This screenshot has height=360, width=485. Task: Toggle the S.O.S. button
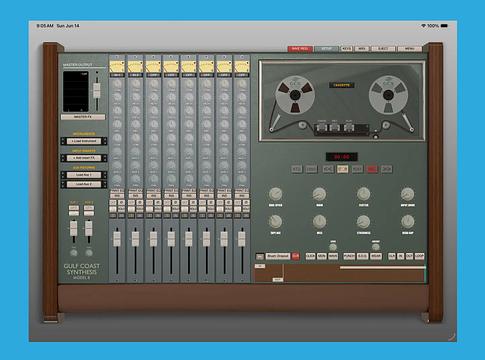point(362,256)
